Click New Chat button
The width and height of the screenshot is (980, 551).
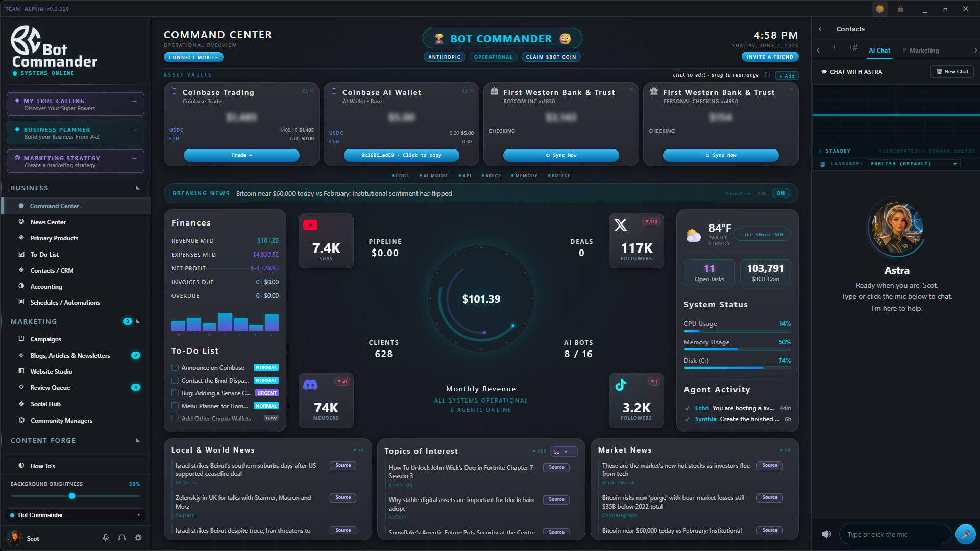(x=952, y=72)
